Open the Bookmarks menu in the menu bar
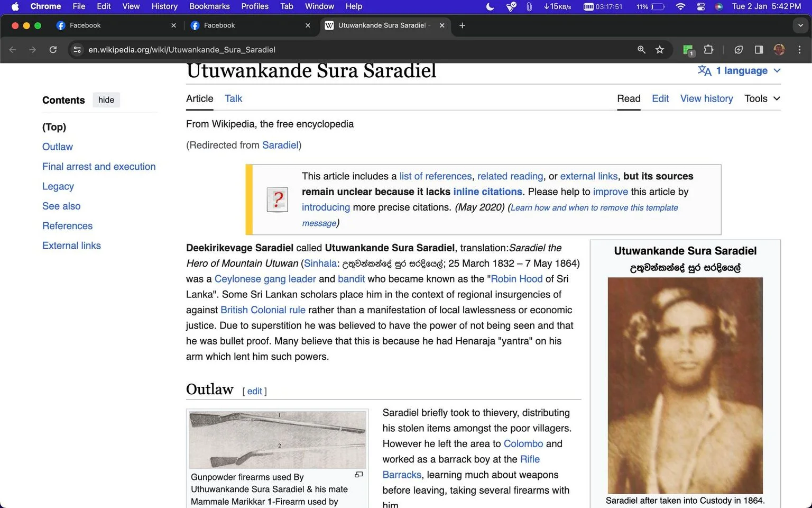Viewport: 812px width, 508px height. [x=209, y=6]
